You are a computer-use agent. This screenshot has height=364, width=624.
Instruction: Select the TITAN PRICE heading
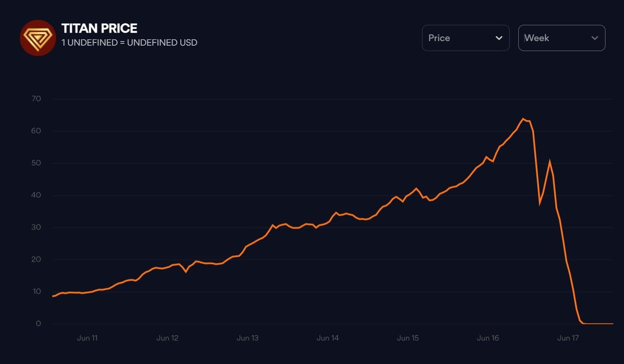coord(99,28)
